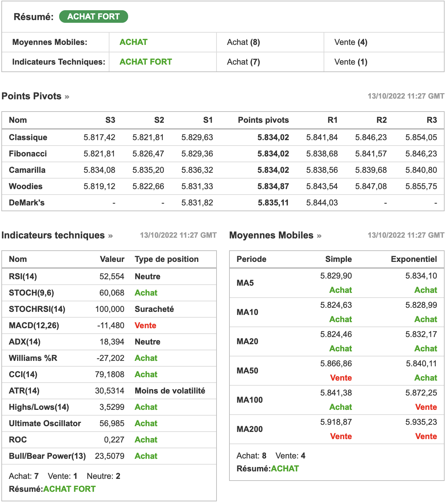Click the Camarilla row label
This screenshot has width=448, height=502.
tap(27, 170)
